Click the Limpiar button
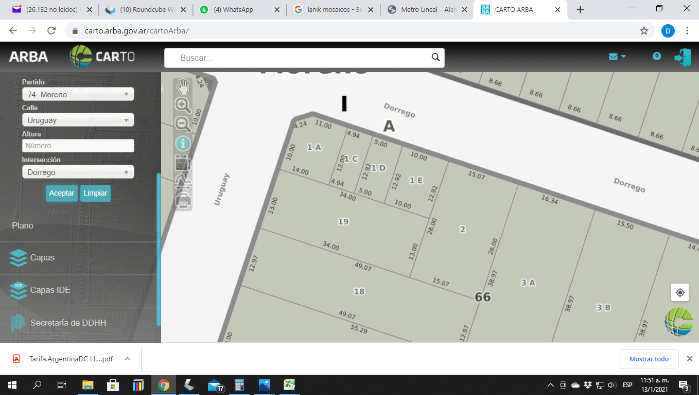This screenshot has height=395, width=699. coord(95,193)
